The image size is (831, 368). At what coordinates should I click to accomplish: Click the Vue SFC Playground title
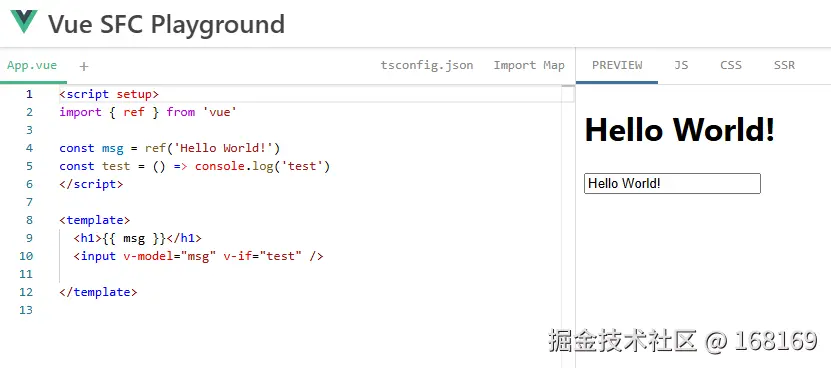(x=166, y=24)
